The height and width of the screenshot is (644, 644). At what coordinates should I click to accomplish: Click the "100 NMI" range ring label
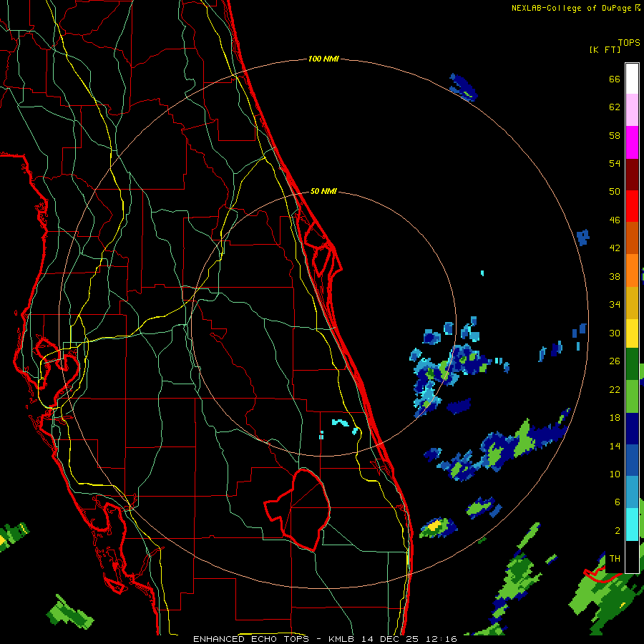pos(323,59)
